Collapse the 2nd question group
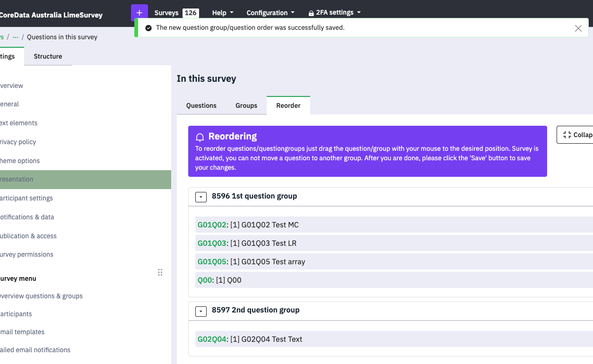The width and height of the screenshot is (593, 364). (201, 311)
